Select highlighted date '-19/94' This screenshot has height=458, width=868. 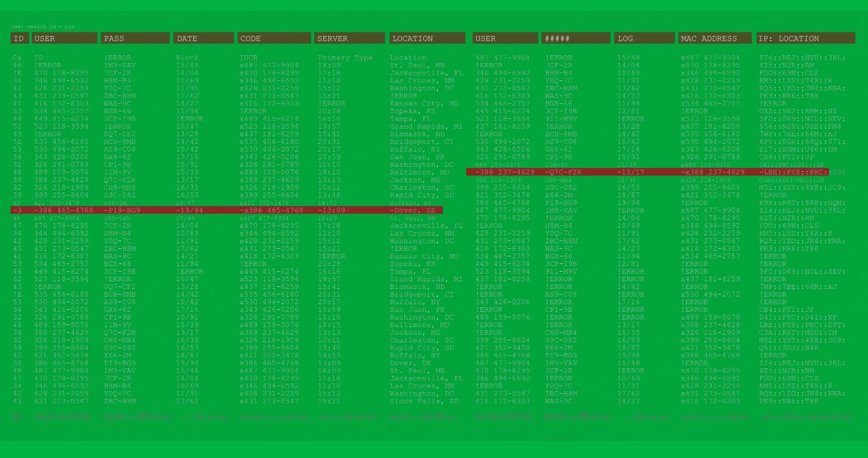(x=189, y=211)
